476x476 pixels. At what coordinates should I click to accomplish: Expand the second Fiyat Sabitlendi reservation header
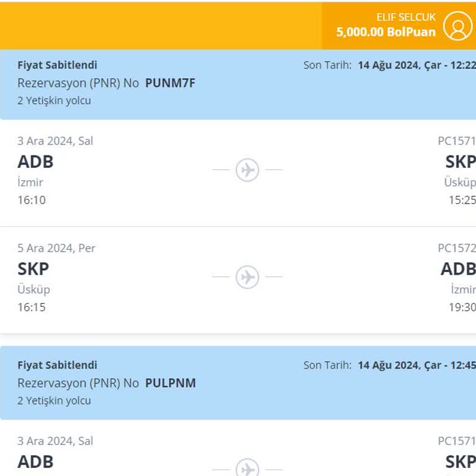coord(57,365)
